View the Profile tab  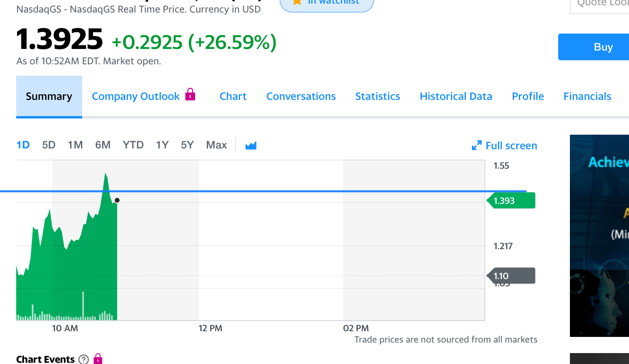(x=528, y=96)
